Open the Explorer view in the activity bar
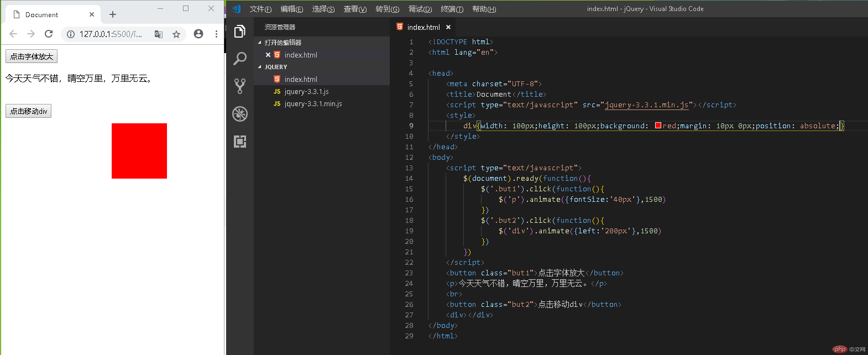Screen dimensions: 868x355 (x=239, y=32)
